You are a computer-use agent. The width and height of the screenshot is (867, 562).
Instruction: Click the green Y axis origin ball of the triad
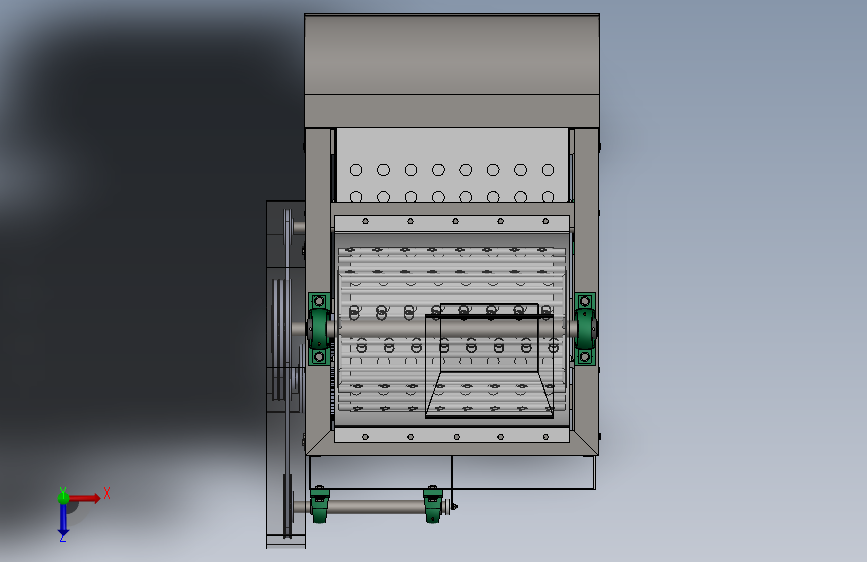63,498
